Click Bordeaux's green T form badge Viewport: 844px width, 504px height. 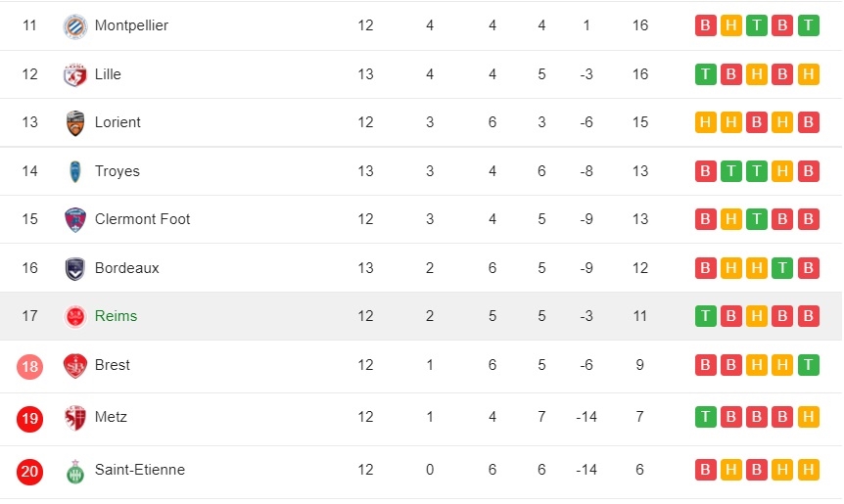click(782, 268)
